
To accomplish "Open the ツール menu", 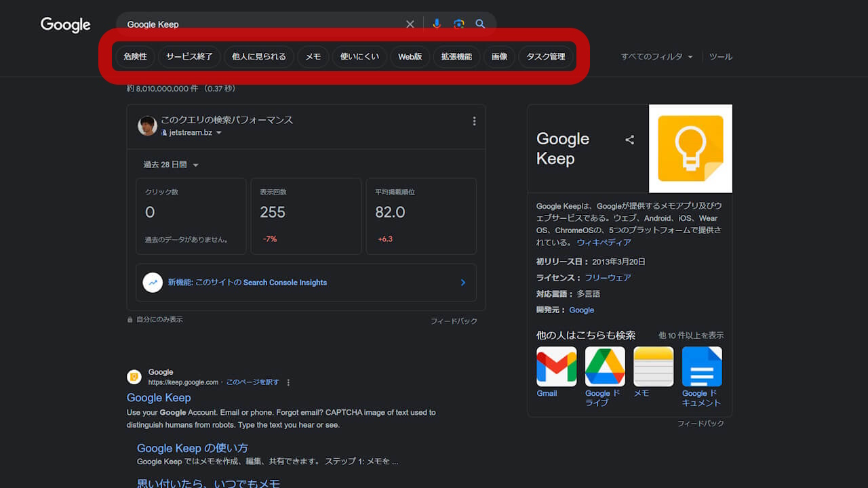I will 720,57.
